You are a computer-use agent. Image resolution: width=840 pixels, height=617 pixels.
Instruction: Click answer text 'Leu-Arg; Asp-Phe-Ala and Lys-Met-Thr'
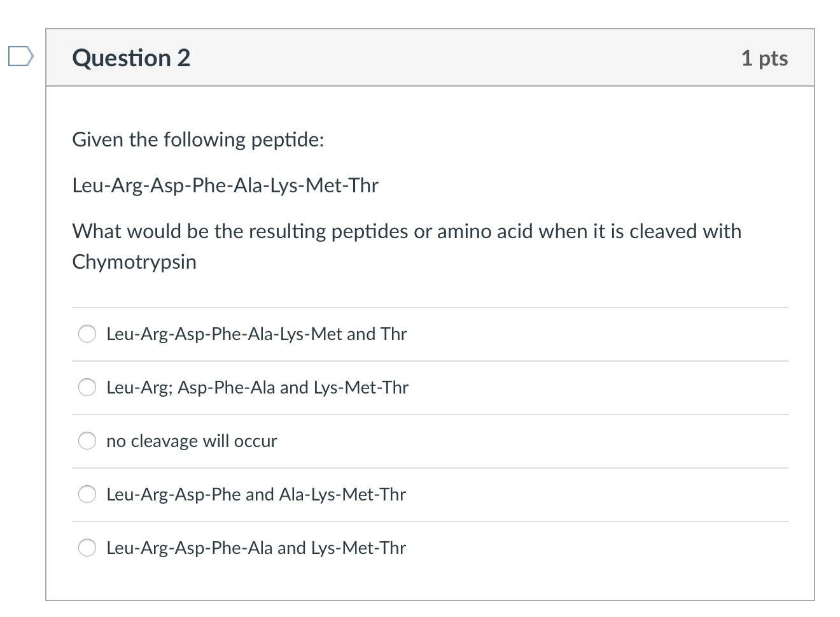click(257, 387)
